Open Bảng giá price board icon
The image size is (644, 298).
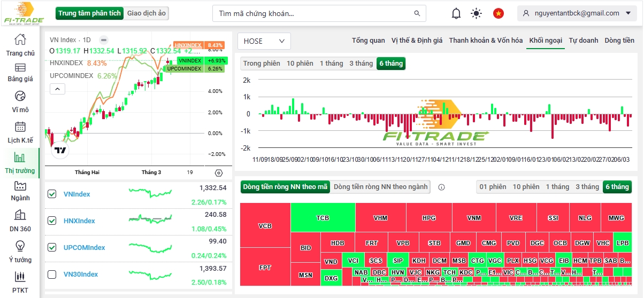[x=20, y=68]
